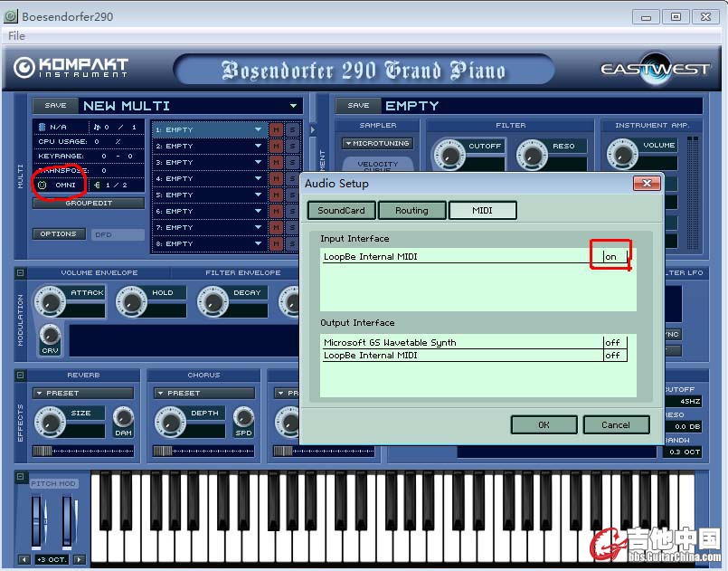Save the EMPTY instrument

pyautogui.click(x=358, y=106)
